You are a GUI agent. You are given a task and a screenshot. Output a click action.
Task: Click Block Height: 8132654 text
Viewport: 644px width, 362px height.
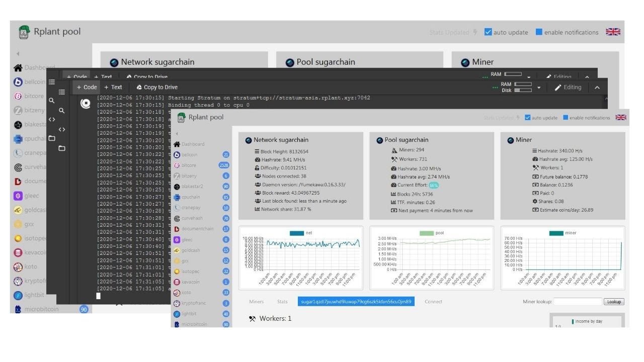284,151
